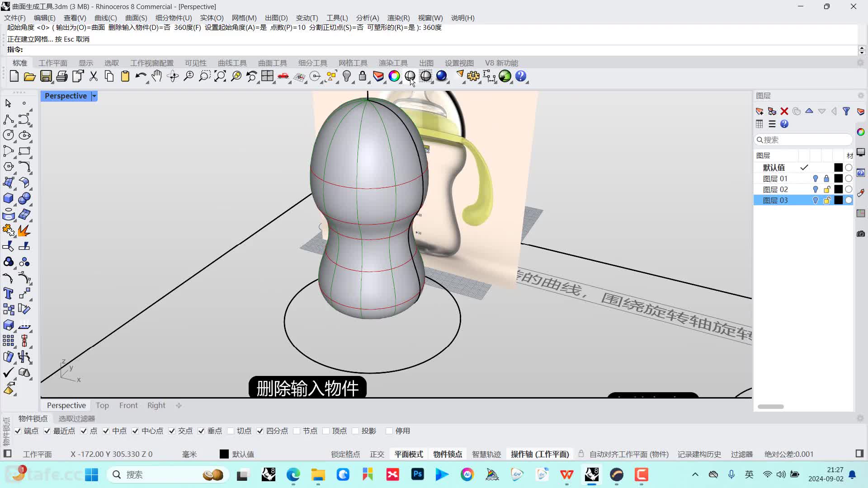Click the blue Help question icon
Viewport: 868px width, 488px height.
[x=521, y=76]
